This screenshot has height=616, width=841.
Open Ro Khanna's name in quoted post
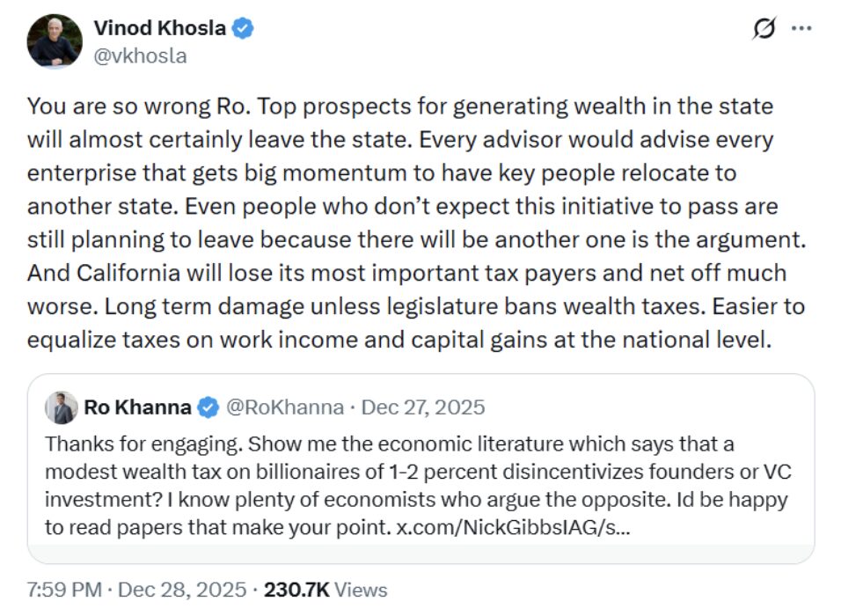coord(137,407)
